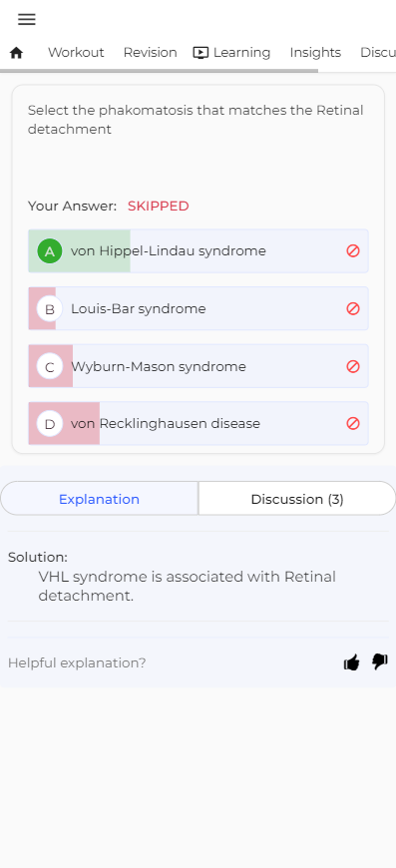Open the Revision tab
The image size is (396, 868).
[150, 53]
